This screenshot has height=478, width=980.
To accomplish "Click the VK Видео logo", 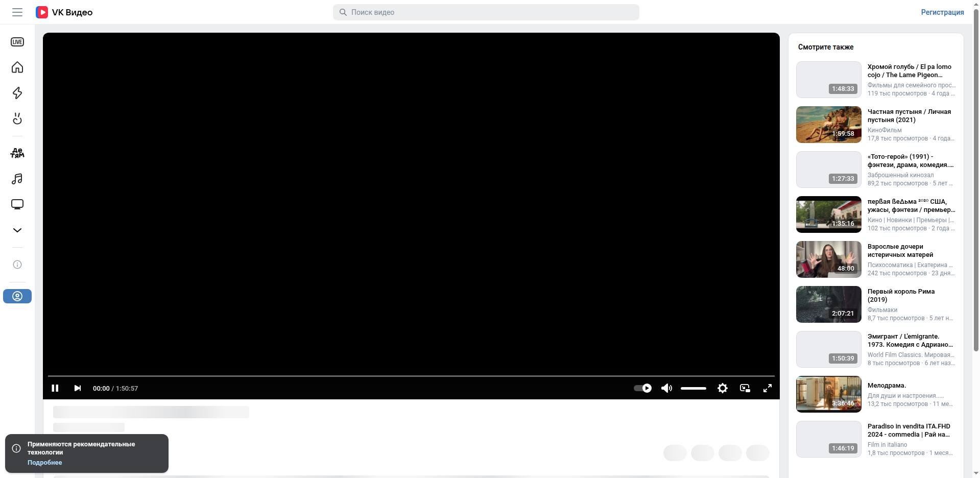I will (64, 12).
